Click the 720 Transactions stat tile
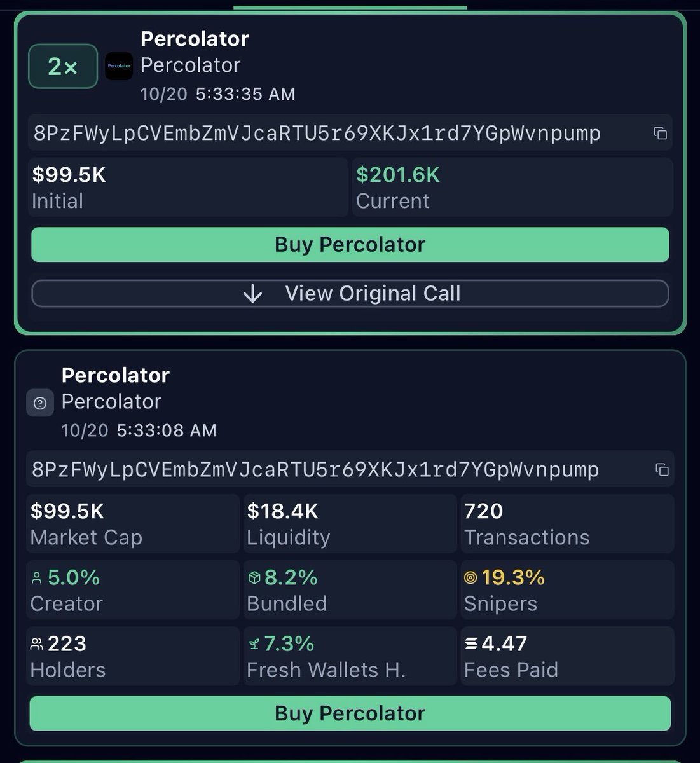700x763 pixels. tap(566, 524)
